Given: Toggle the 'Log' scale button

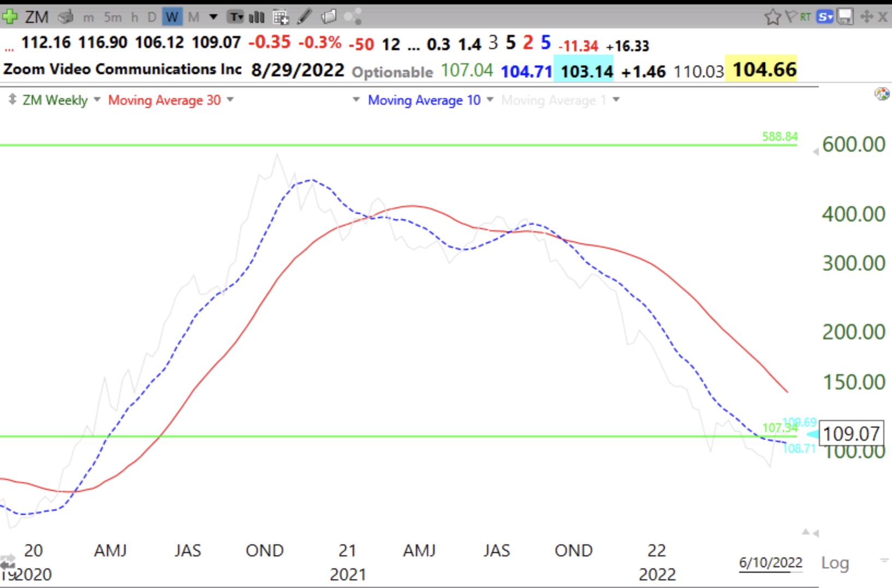Looking at the screenshot, I should point(835,563).
